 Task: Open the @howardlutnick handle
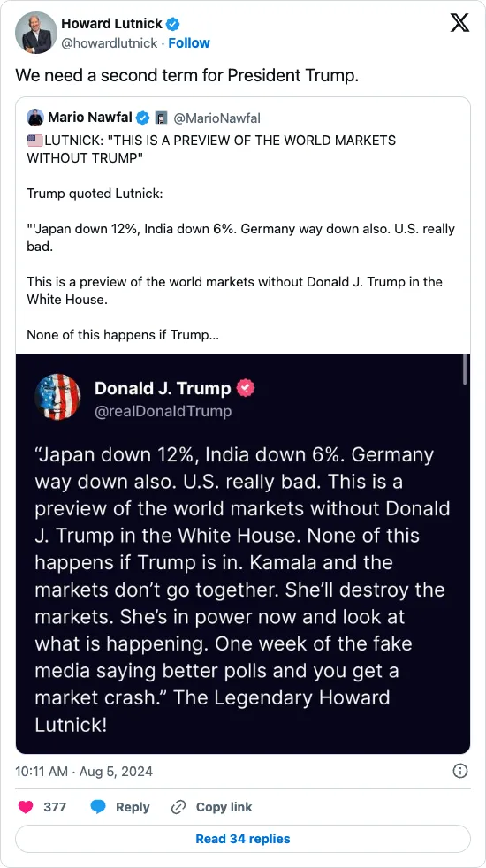pos(109,43)
